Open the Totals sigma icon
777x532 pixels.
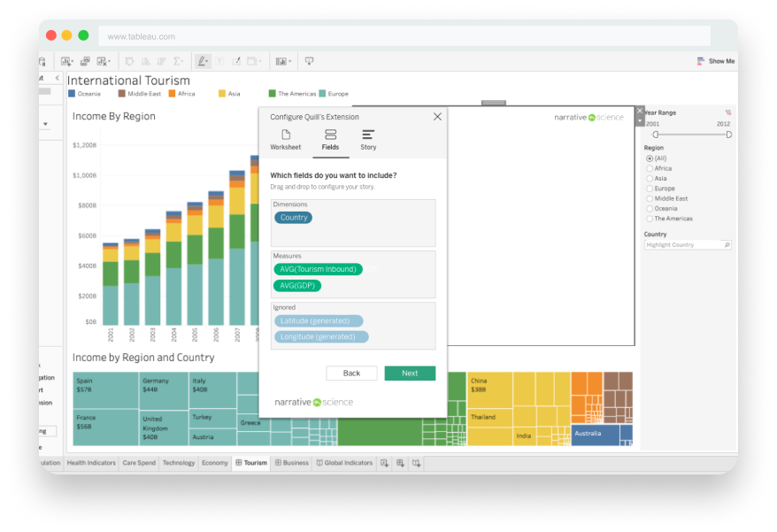tap(177, 60)
